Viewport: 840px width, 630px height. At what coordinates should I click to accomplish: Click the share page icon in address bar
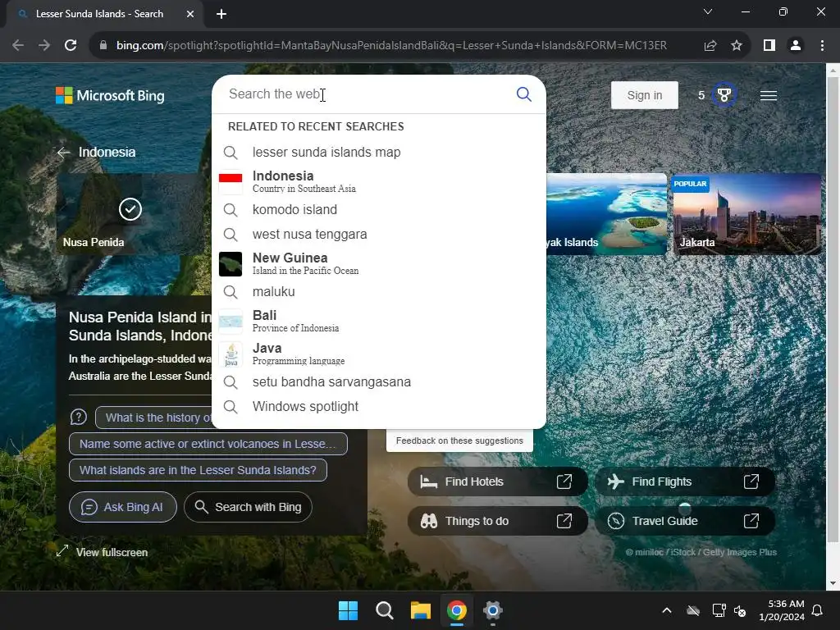710,46
